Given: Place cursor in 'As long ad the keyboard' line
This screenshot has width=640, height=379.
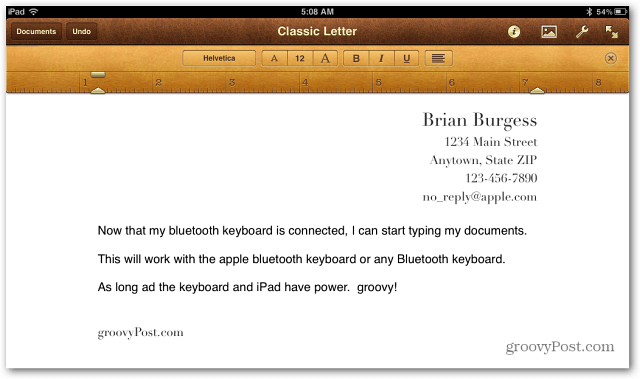Looking at the screenshot, I should (247, 287).
